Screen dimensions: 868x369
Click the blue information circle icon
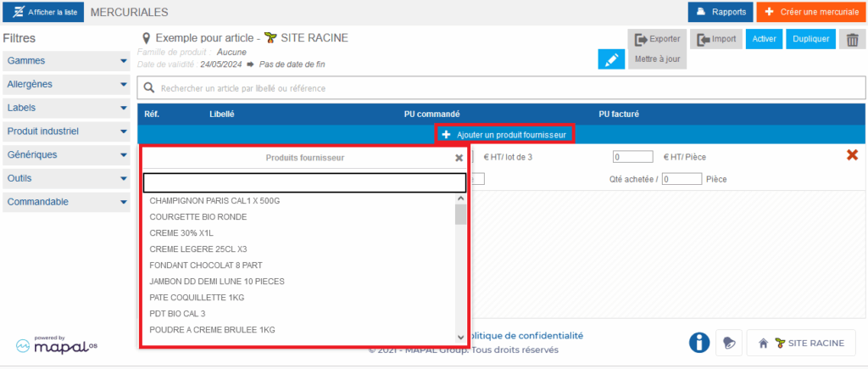698,343
